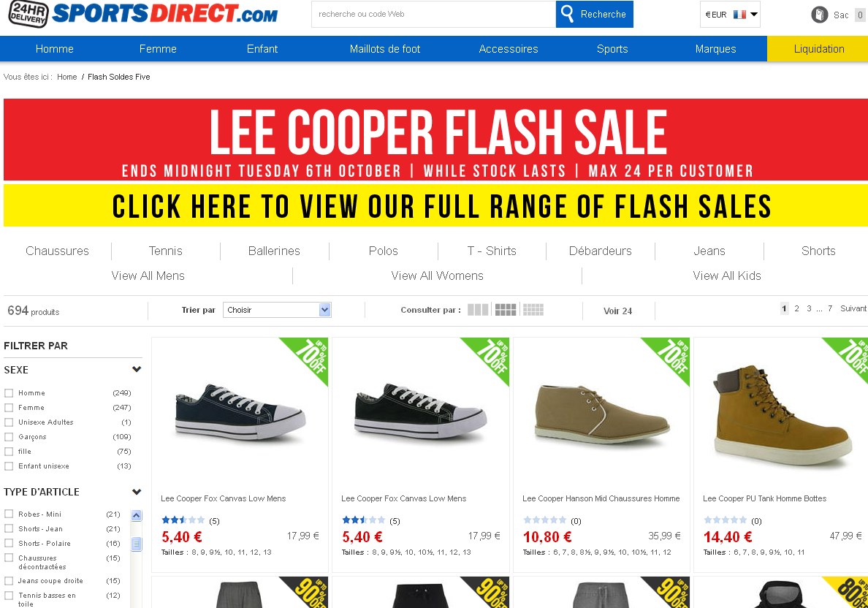Tick the Femme filter checkbox
Image resolution: width=868 pixels, height=608 pixels.
tap(9, 408)
